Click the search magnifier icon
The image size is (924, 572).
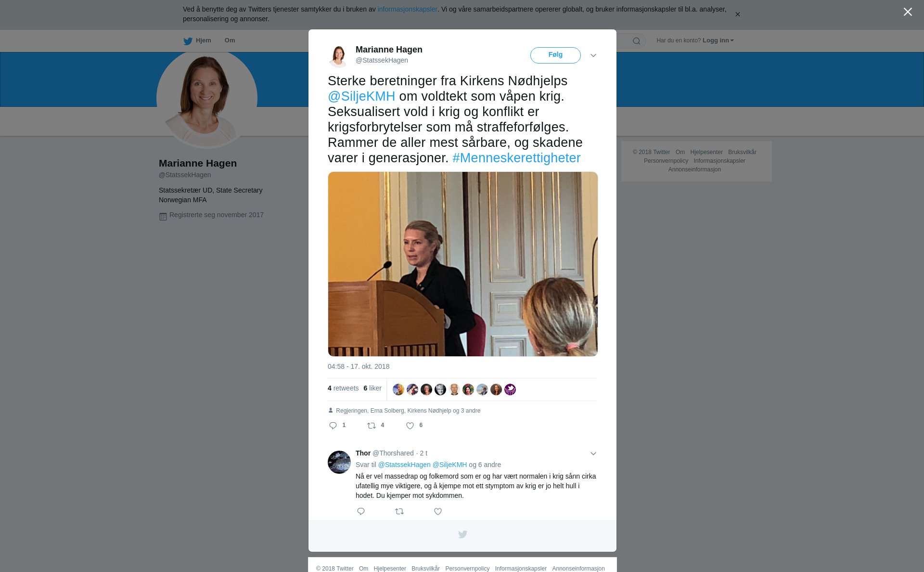pyautogui.click(x=637, y=41)
